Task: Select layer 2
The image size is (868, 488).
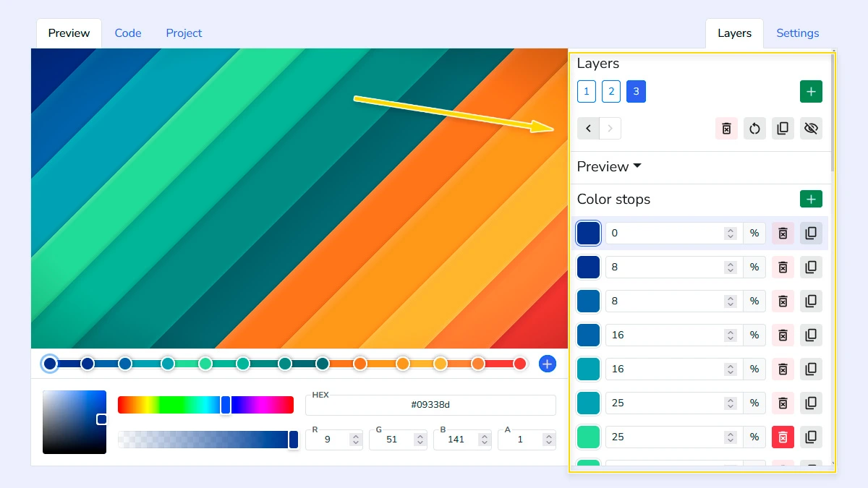Action: click(x=611, y=91)
